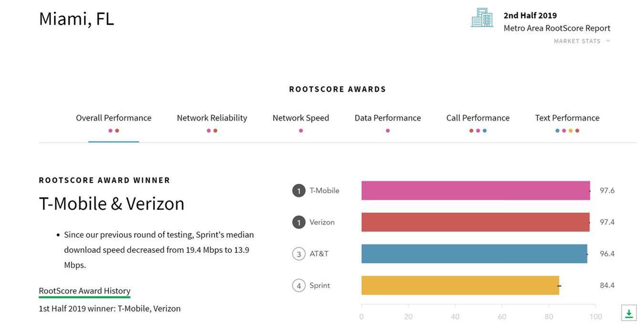This screenshot has width=644, height=334.
Task: Go to the Call Performance tab
Action: click(x=478, y=118)
